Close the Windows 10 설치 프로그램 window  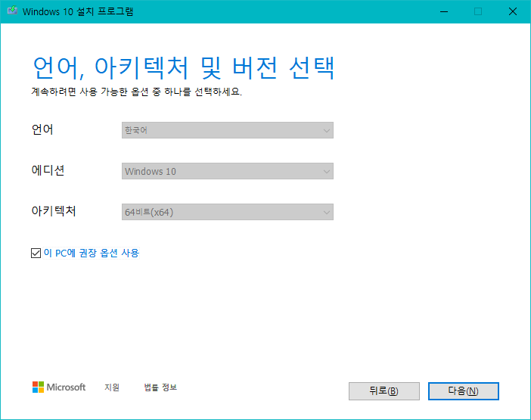[513, 11]
